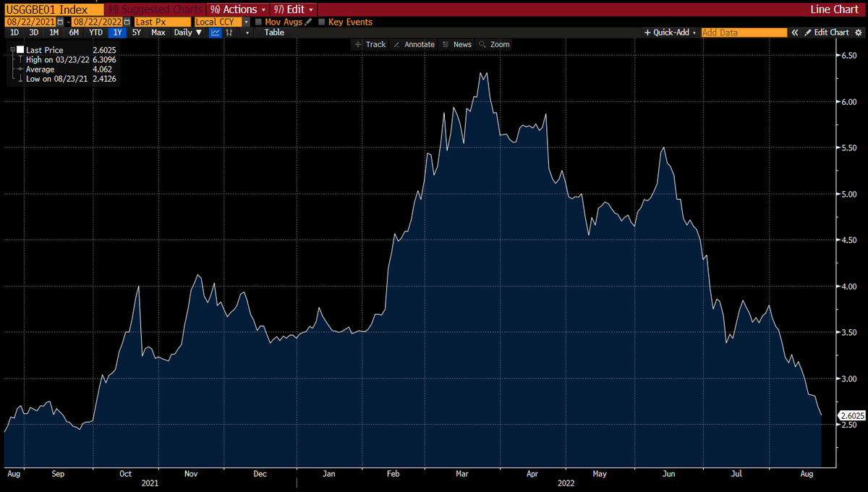Screen dimensions: 868x492
Task: Expand the Daily periodicity dropdown
Action: click(188, 33)
